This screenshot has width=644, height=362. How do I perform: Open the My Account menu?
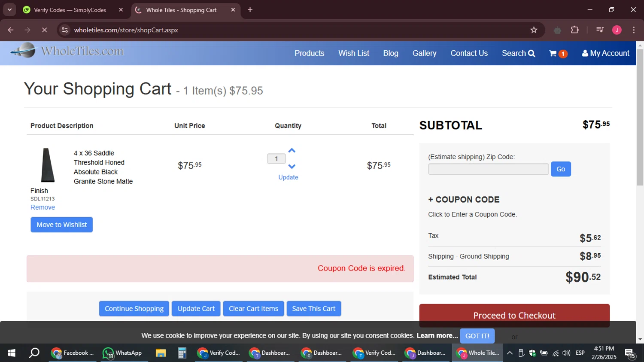point(605,53)
